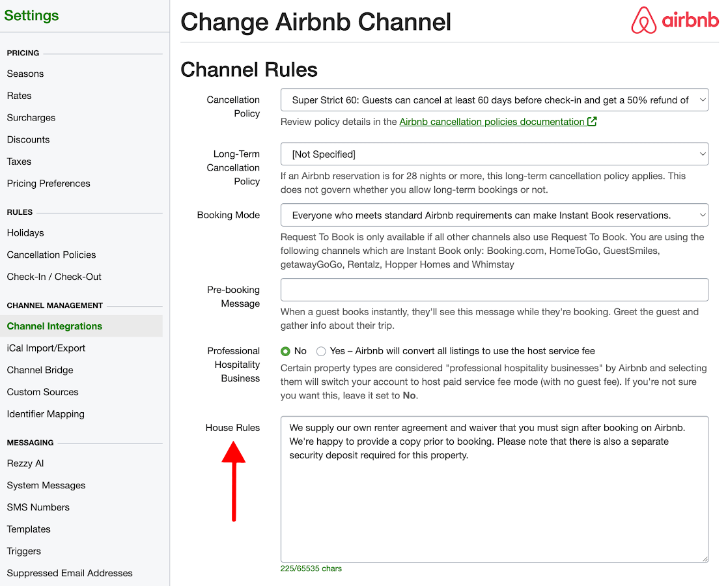Open Cancellation Policies in sidebar
Image resolution: width=728 pixels, height=586 pixels.
point(51,255)
